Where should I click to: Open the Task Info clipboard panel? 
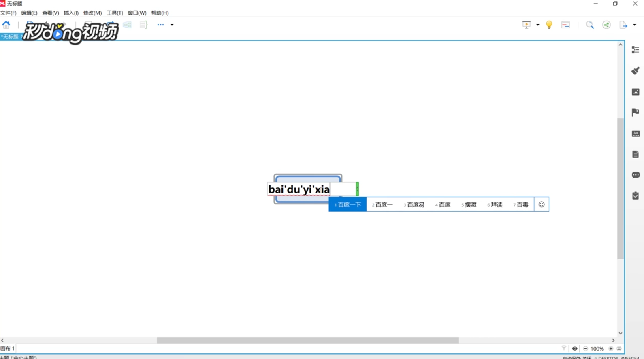click(x=635, y=196)
